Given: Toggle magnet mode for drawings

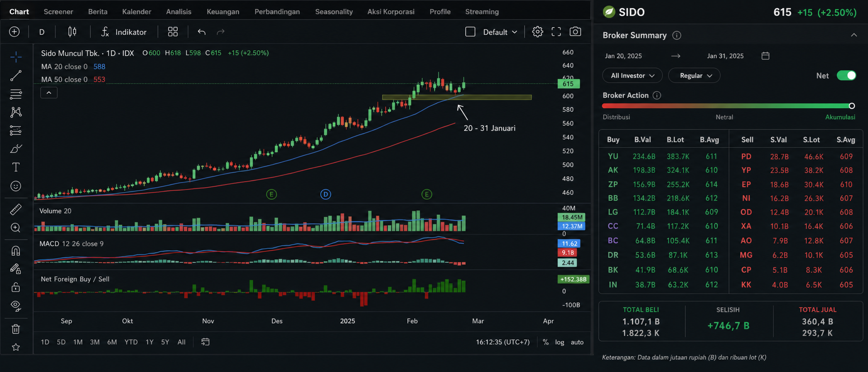Looking at the screenshot, I should [16, 251].
